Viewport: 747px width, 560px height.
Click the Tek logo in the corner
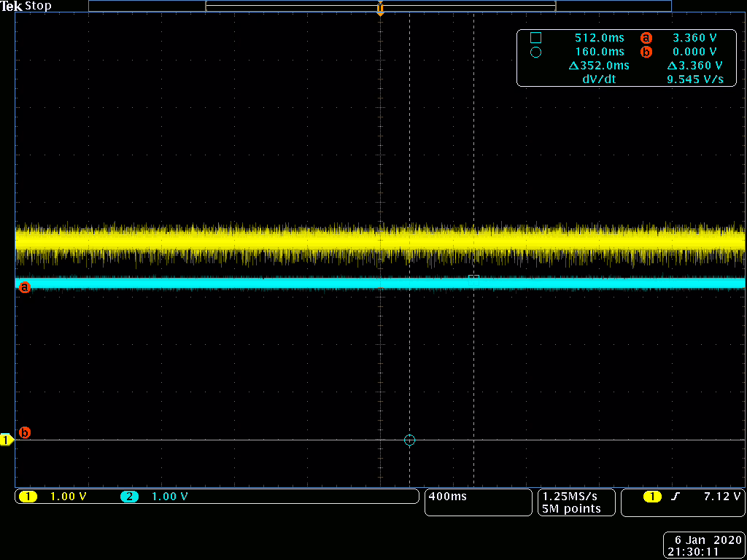12,6
